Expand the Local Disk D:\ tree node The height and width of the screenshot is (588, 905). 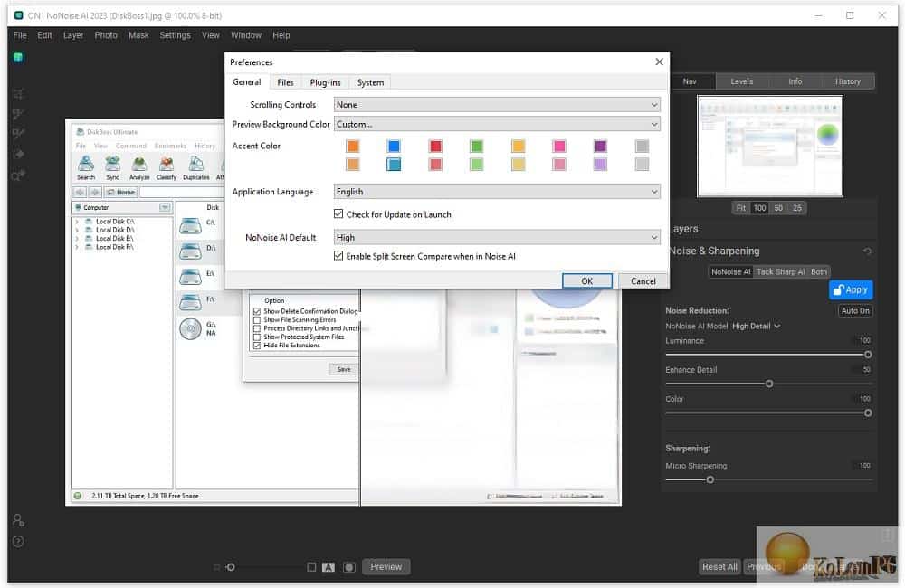pos(77,231)
